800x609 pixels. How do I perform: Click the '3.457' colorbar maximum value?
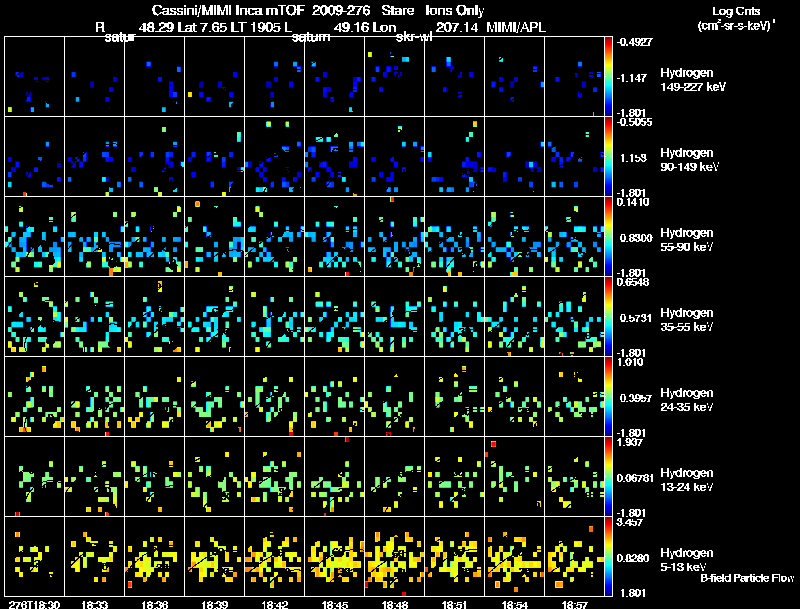630,522
